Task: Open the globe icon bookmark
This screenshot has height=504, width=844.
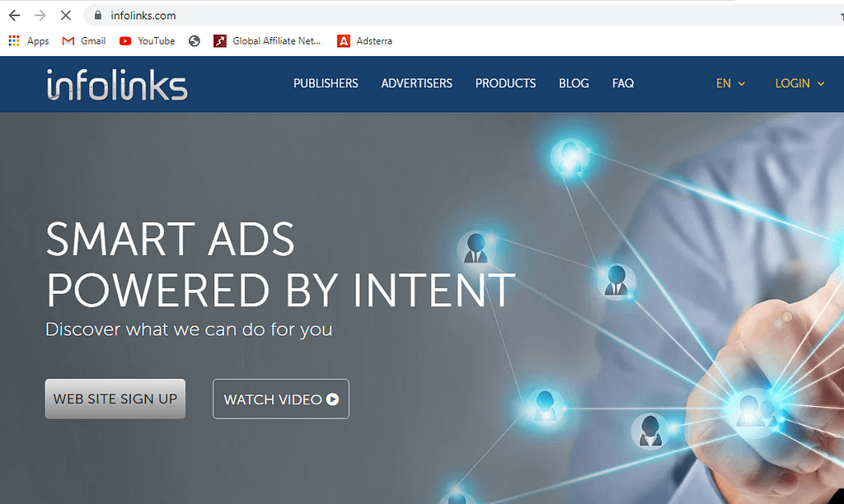Action: (195, 41)
